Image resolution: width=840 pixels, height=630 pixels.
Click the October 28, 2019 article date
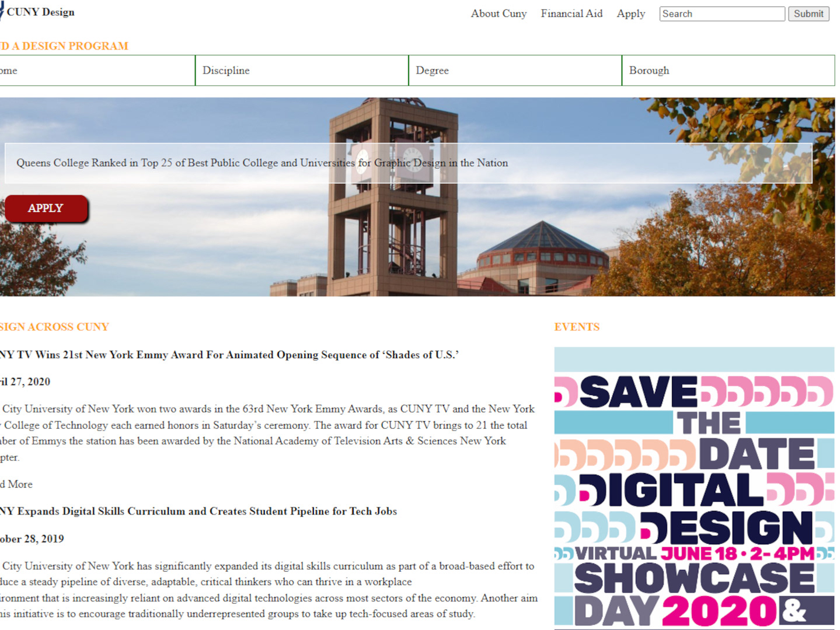point(32,538)
